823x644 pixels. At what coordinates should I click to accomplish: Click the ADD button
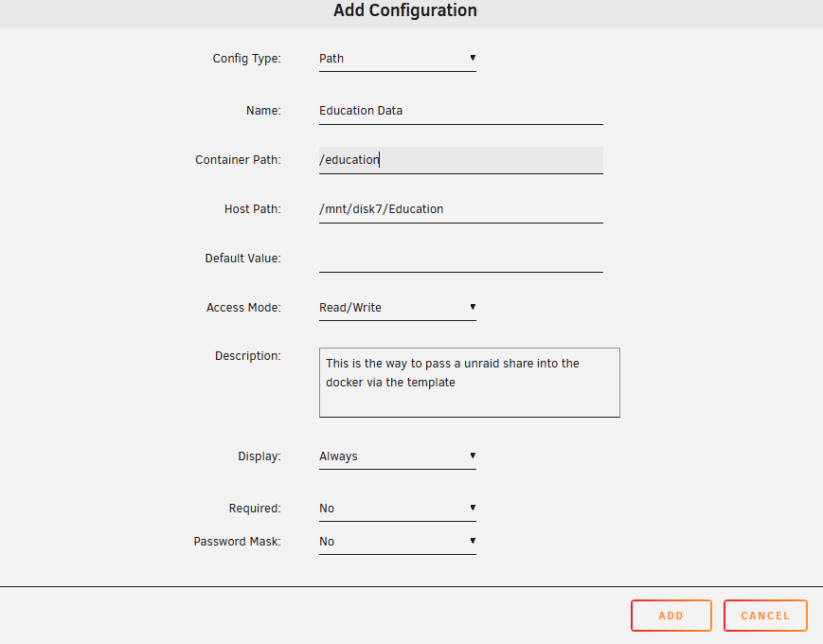(671, 616)
